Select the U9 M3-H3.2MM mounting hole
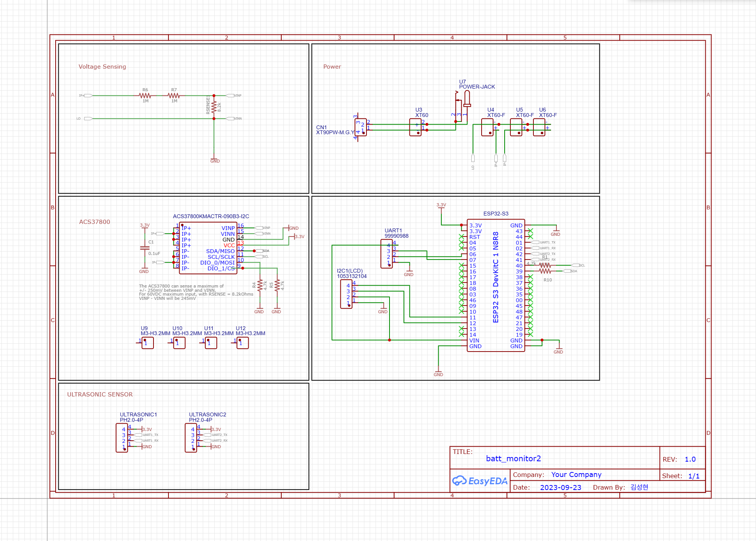The image size is (756, 541). tap(147, 343)
